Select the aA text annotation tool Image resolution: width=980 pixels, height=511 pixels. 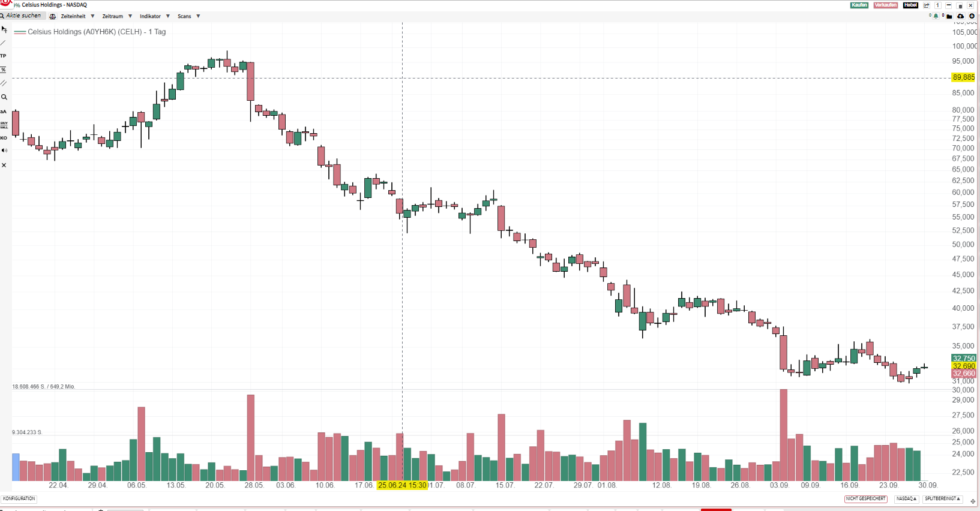(x=4, y=112)
